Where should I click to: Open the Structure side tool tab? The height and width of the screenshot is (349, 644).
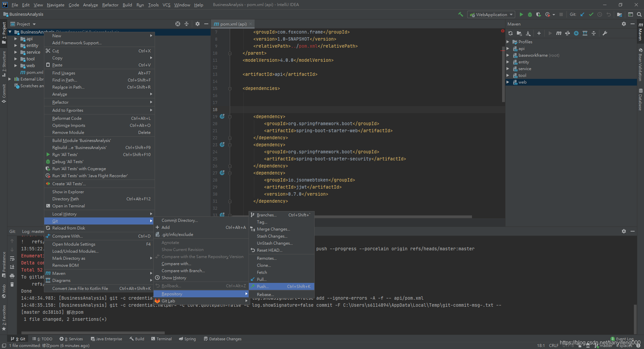pyautogui.click(x=4, y=64)
